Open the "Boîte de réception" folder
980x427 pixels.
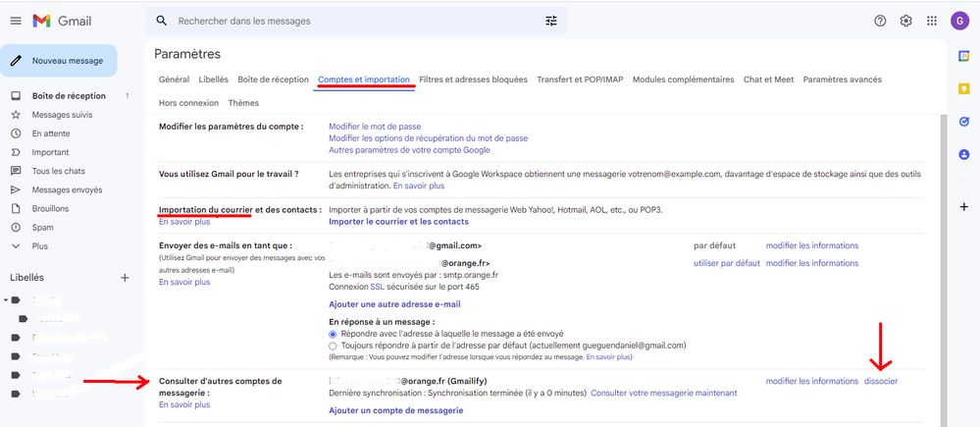pos(68,96)
